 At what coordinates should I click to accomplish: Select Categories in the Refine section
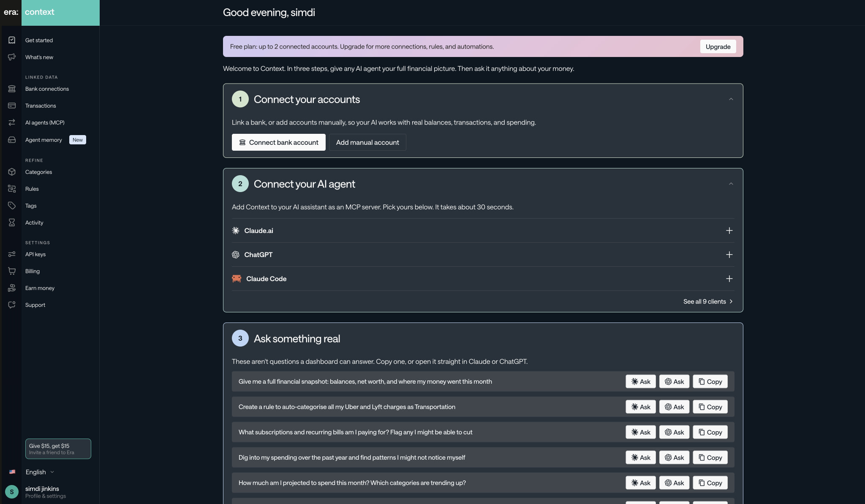click(38, 172)
